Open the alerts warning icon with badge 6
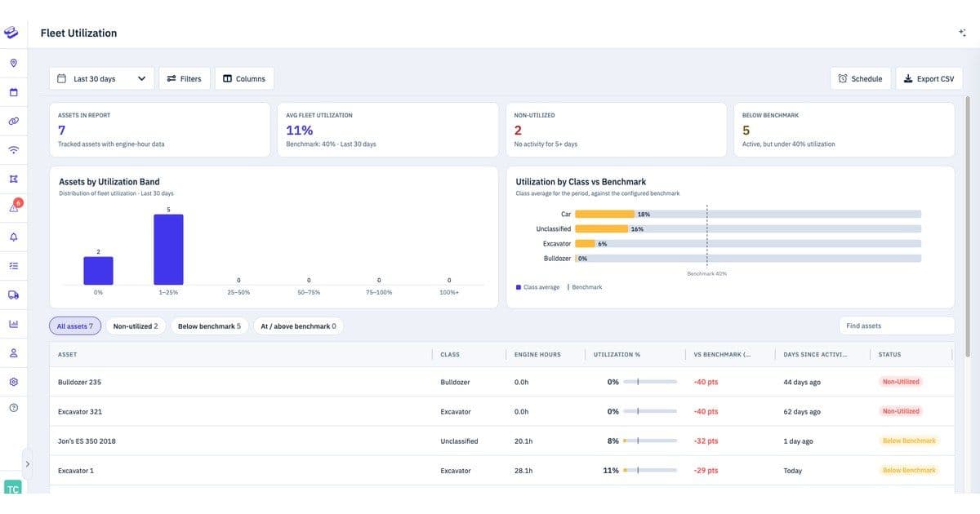This screenshot has width=980, height=514. tap(14, 207)
